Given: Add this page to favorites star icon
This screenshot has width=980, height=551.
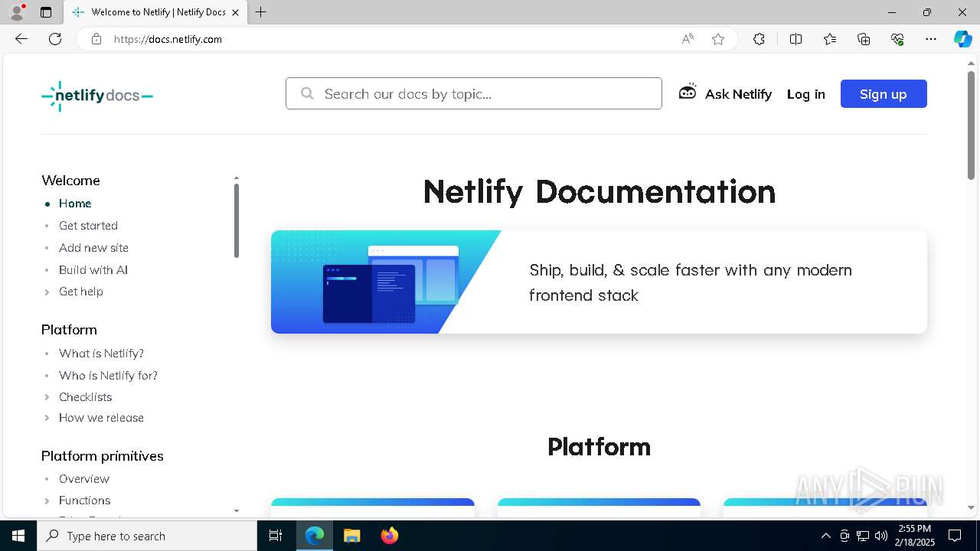Looking at the screenshot, I should pyautogui.click(x=718, y=39).
